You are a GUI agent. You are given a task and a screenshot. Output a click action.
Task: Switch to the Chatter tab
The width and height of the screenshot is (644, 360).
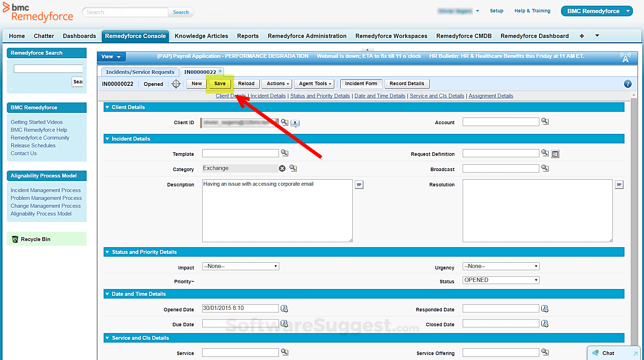44,36
